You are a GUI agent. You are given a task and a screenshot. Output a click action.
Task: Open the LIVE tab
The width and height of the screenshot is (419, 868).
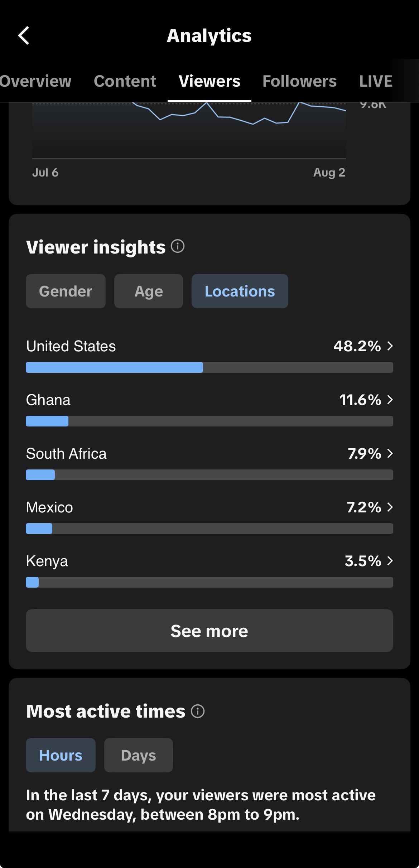pos(376,81)
